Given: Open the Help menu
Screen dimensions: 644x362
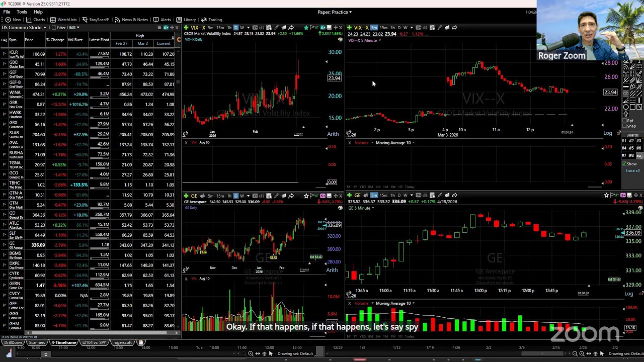Looking at the screenshot, I should 38,12.
